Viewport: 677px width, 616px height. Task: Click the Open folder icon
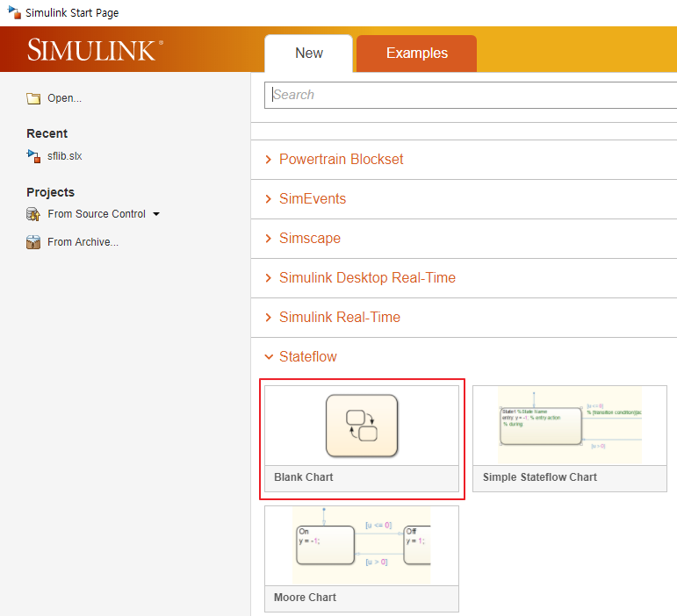[33, 99]
